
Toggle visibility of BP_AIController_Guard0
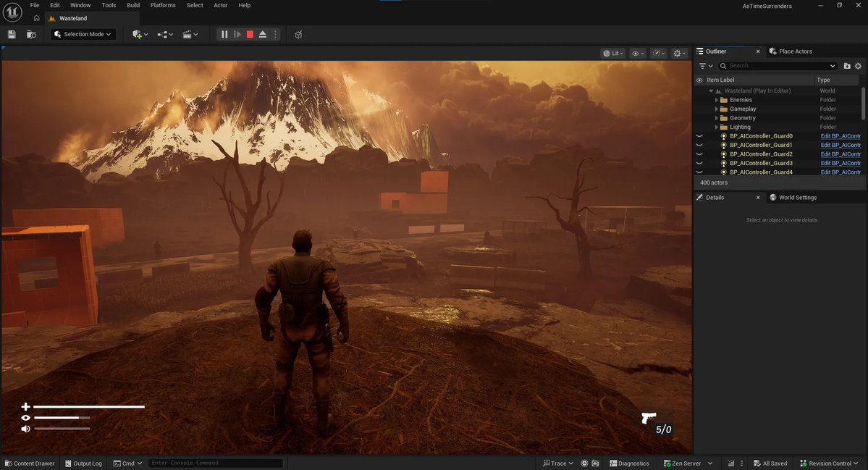pyautogui.click(x=699, y=136)
